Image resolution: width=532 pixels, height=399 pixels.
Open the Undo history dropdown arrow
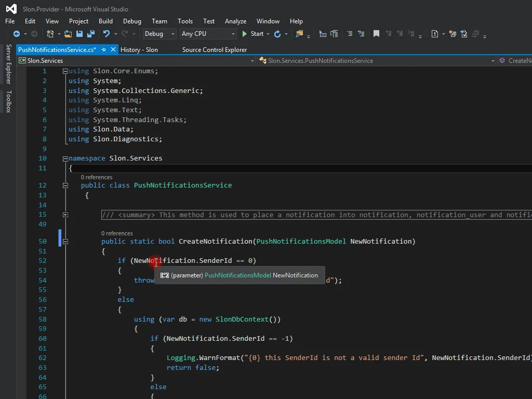(x=116, y=34)
